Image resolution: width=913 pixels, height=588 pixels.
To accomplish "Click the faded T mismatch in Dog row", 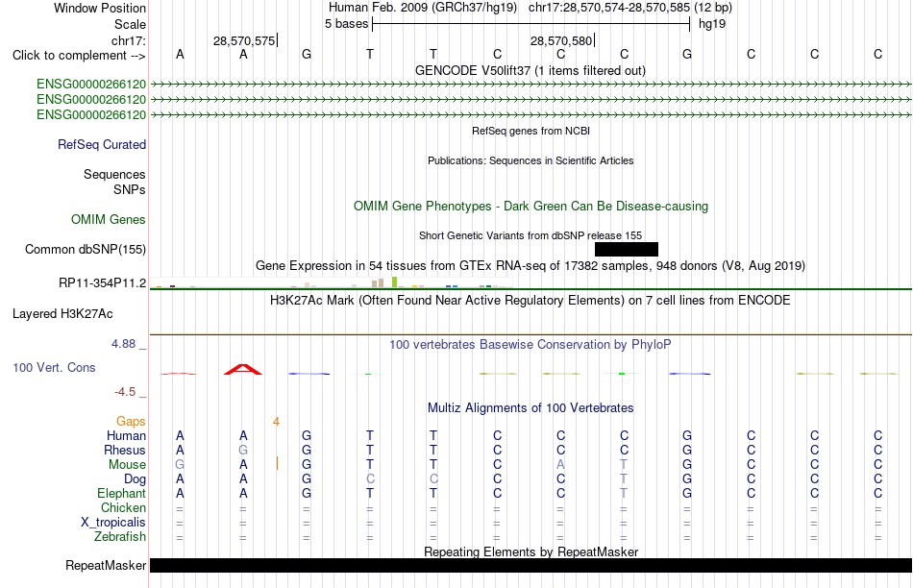I will pyautogui.click(x=624, y=479).
